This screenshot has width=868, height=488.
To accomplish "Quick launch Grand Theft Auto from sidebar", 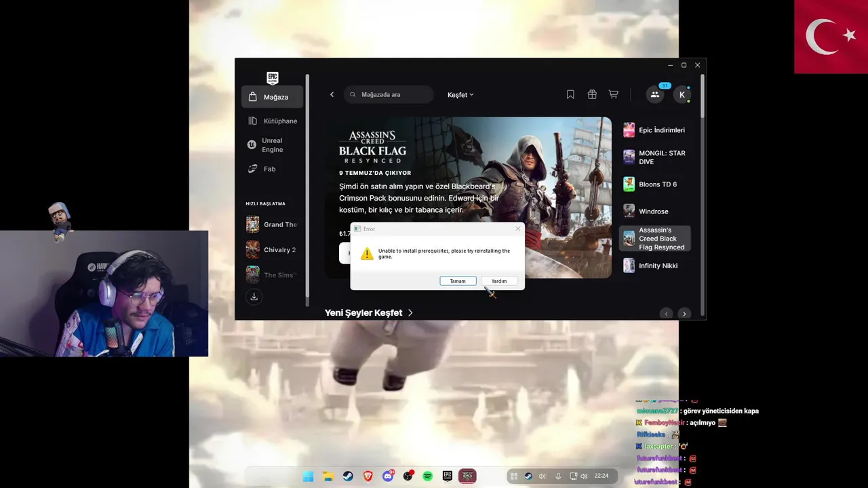I will tap(272, 224).
